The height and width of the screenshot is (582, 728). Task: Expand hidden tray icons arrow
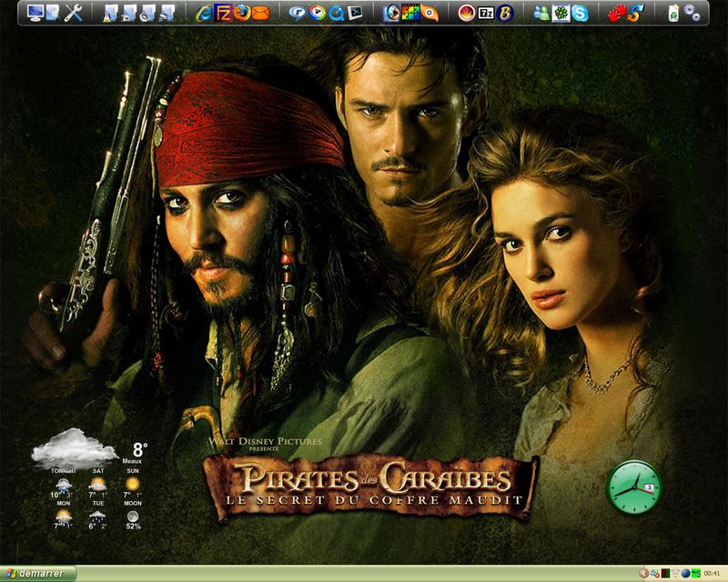click(x=644, y=574)
